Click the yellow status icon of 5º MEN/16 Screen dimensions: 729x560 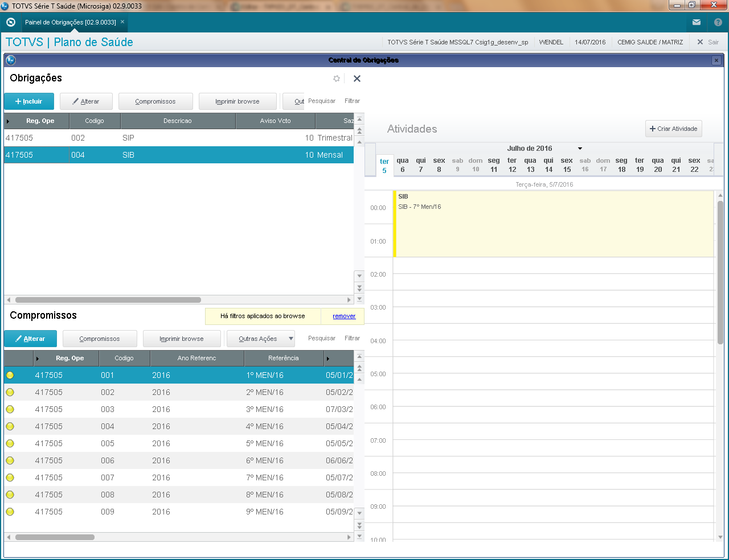coord(10,443)
